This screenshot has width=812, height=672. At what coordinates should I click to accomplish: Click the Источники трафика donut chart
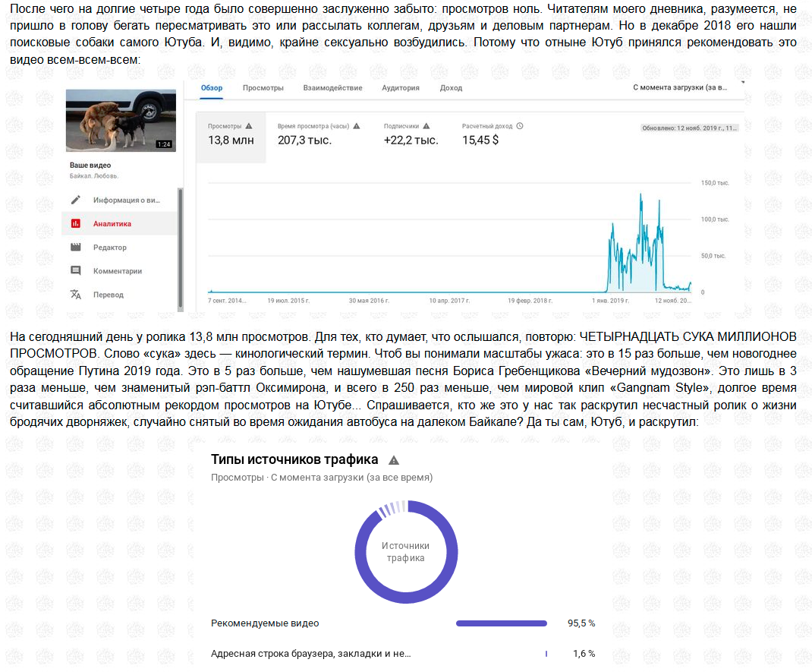pos(406,552)
